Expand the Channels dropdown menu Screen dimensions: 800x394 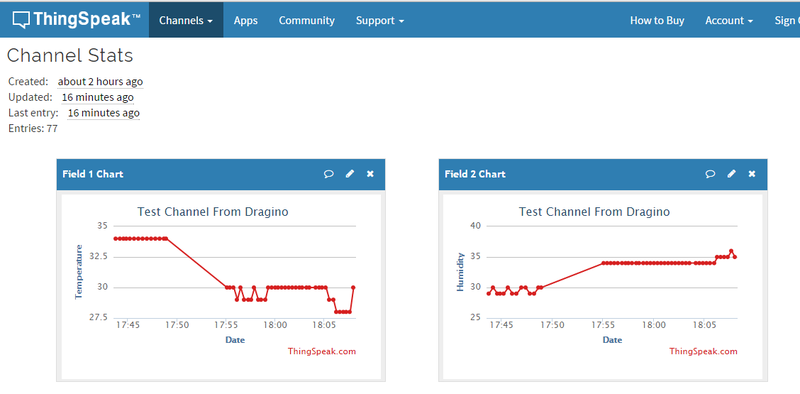pos(186,20)
